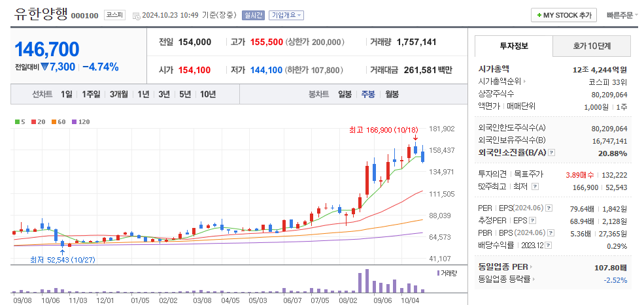Select the 5년 line chart period
Image resolution: width=644 pixels, height=305 pixels.
pos(185,94)
